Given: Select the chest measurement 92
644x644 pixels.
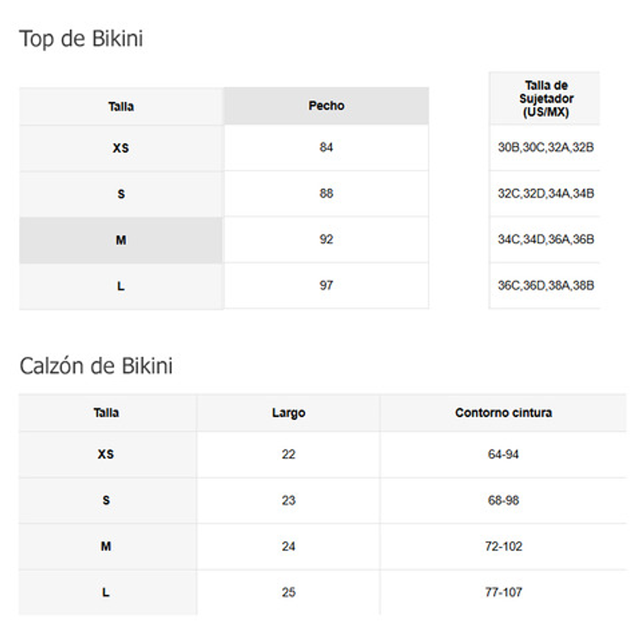Looking at the screenshot, I should [x=326, y=240].
